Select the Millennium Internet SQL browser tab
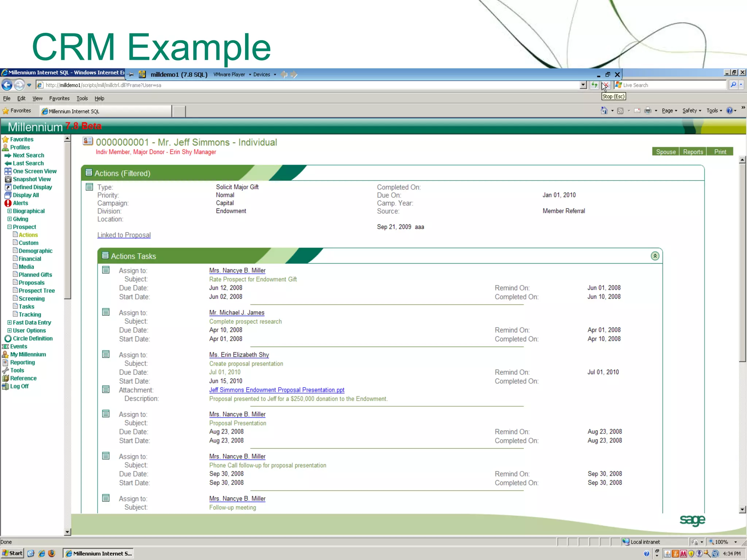 (106, 111)
